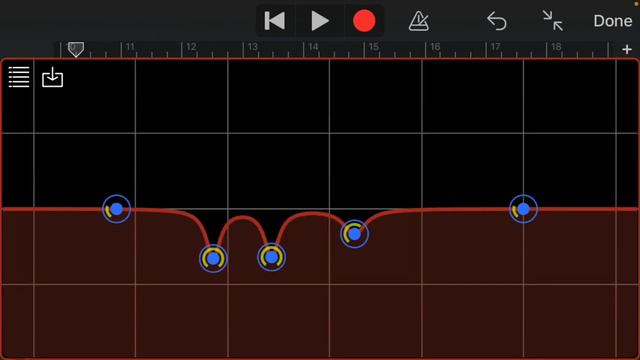
Task: Save the EQ preset with download icon
Action: [x=53, y=77]
